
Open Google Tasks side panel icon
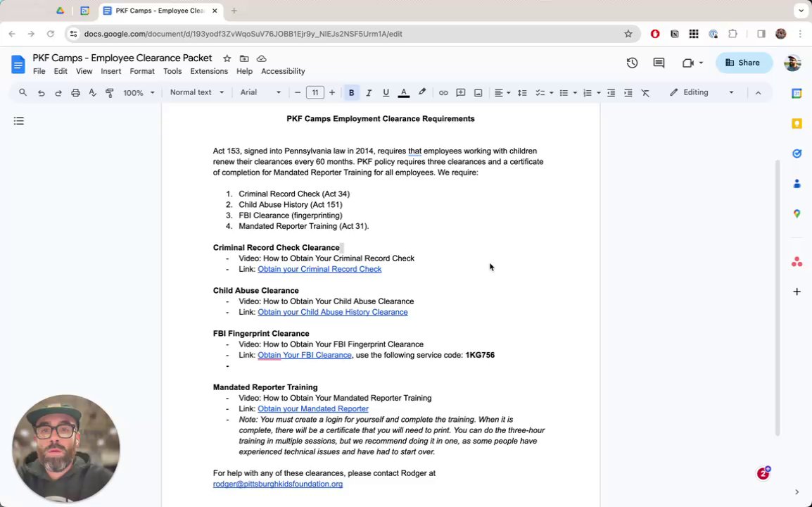click(x=797, y=154)
